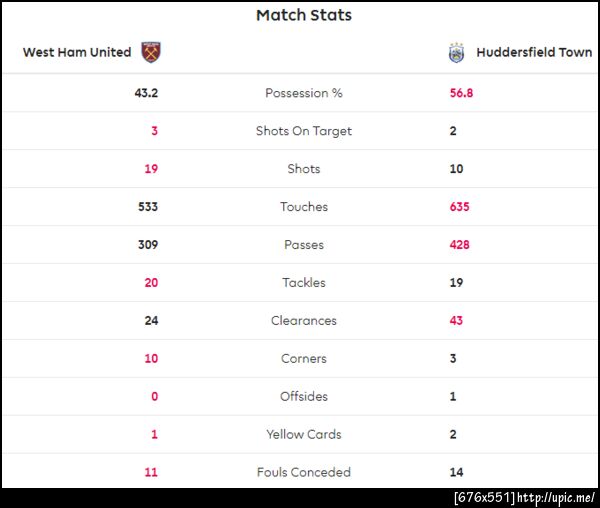Click the upic.me watermark link
The height and width of the screenshot is (508, 600).
(x=555, y=497)
